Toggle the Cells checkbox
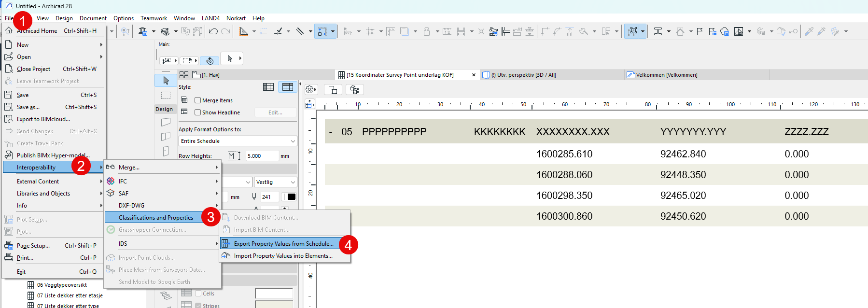Viewport: 868px width, 308px height. [x=198, y=294]
